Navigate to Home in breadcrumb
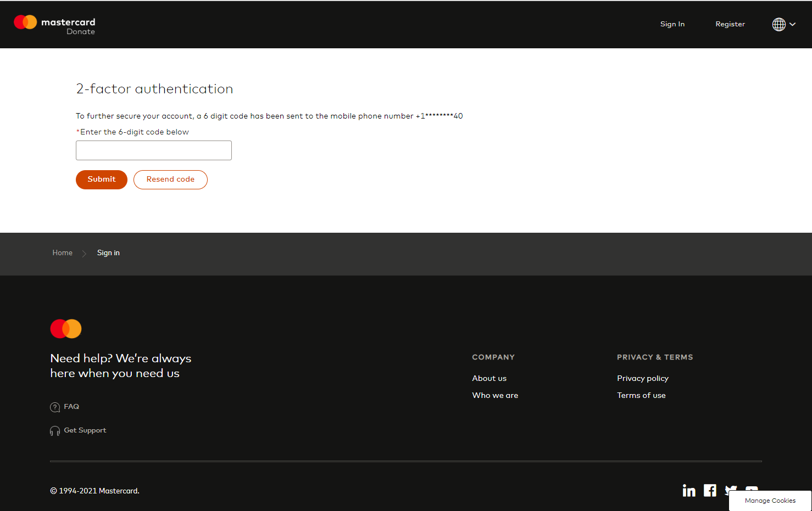The image size is (812, 511). (x=62, y=253)
